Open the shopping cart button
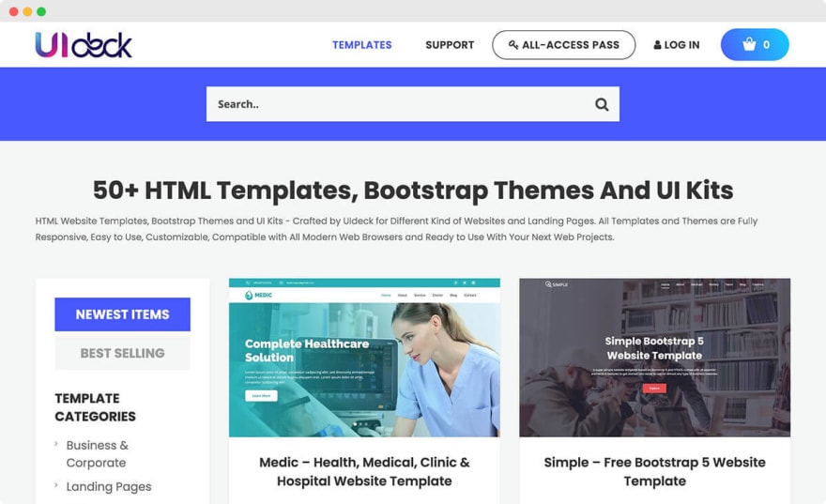Viewport: 826px width, 504px height. [755, 45]
